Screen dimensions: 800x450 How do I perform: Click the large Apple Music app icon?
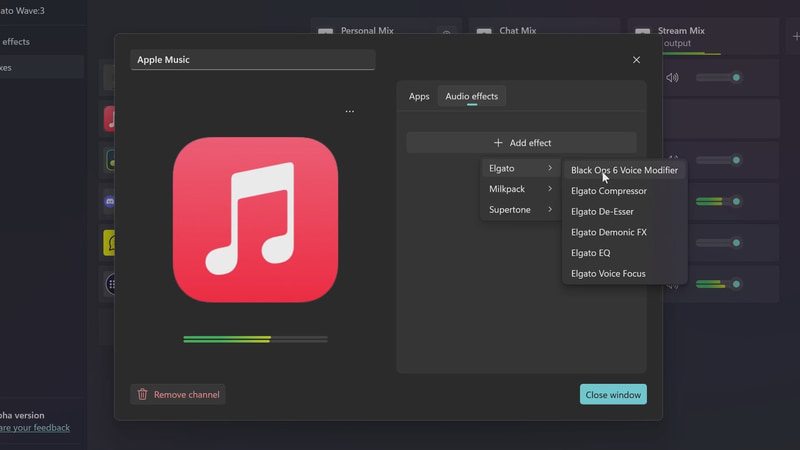[x=255, y=219]
